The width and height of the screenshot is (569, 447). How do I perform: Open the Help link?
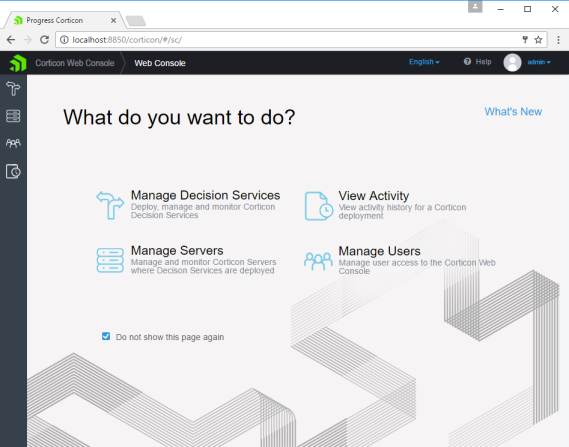[478, 62]
